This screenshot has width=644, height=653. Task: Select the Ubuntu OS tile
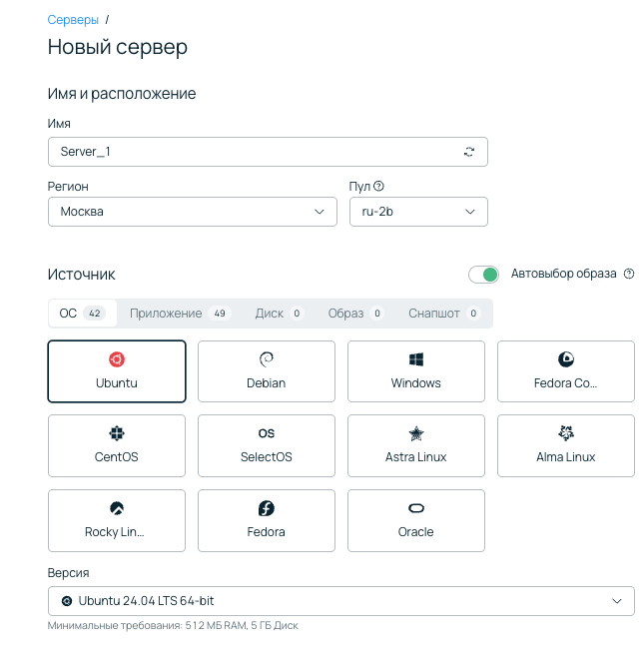point(117,371)
